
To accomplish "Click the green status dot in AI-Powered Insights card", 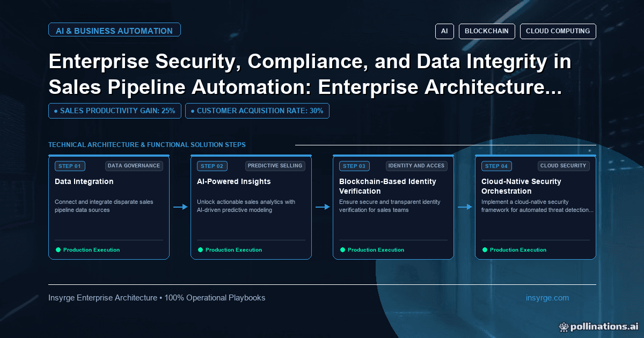I will 200,250.
